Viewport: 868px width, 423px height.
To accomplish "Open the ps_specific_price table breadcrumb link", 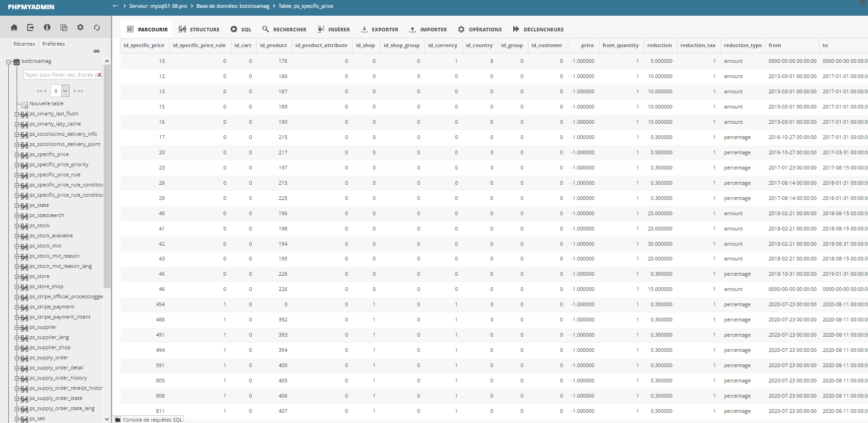I will tap(306, 6).
